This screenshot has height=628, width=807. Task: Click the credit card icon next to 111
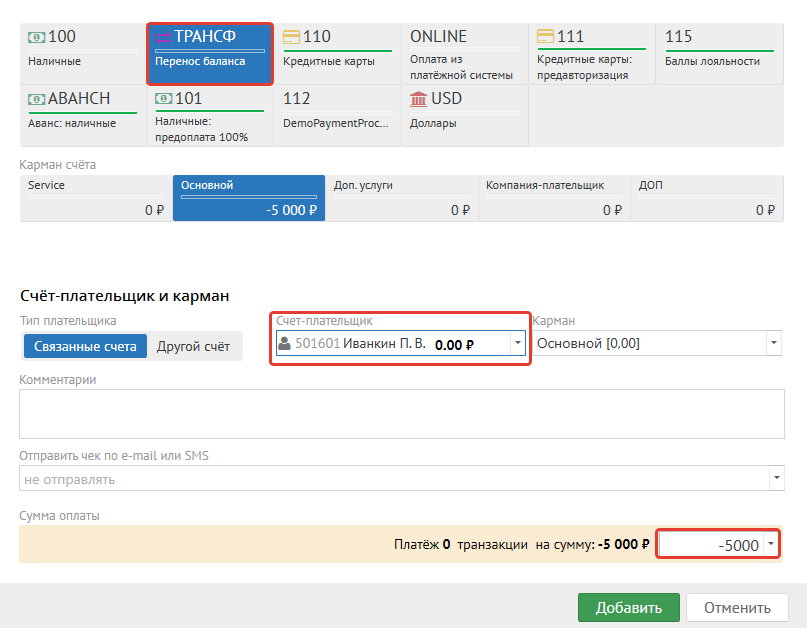pyautogui.click(x=545, y=37)
